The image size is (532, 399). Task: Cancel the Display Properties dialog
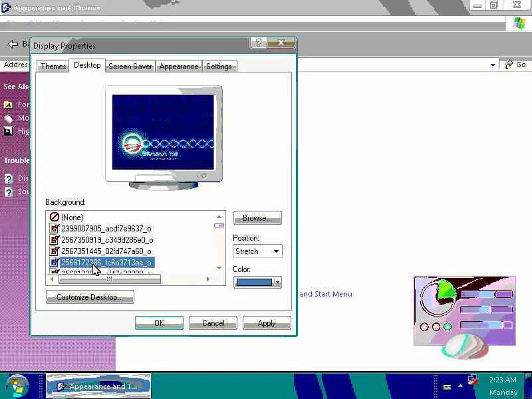[x=213, y=323]
